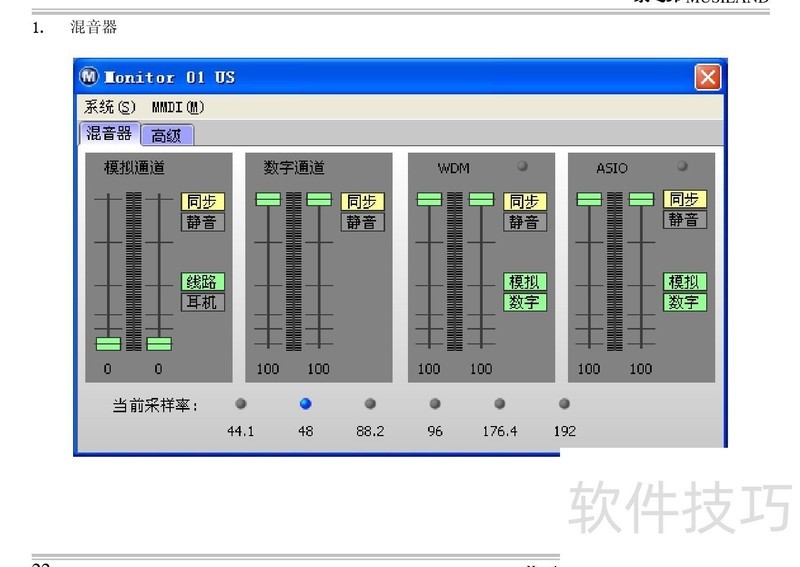The image size is (800, 567).
Task: Open the MMDI(M) menu
Action: (177, 107)
